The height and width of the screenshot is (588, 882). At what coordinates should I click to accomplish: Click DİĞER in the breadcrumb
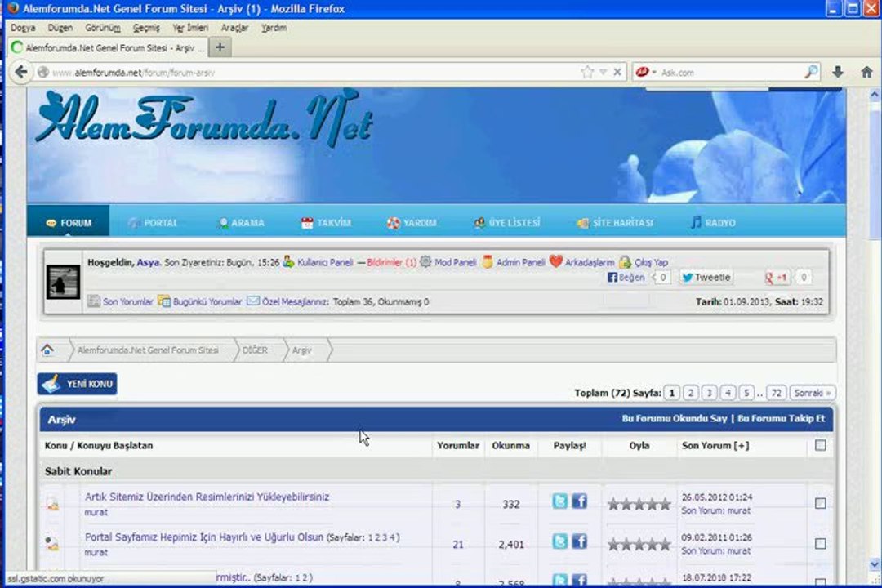click(255, 350)
